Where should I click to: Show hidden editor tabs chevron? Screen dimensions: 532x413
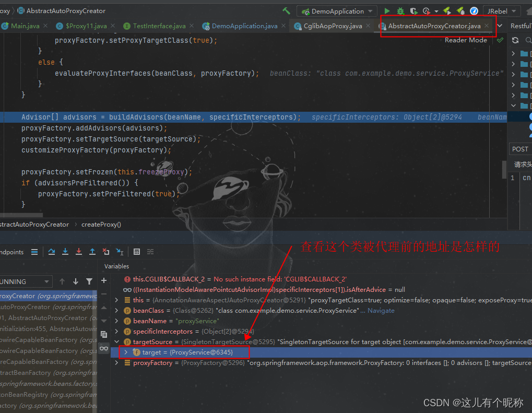point(500,26)
